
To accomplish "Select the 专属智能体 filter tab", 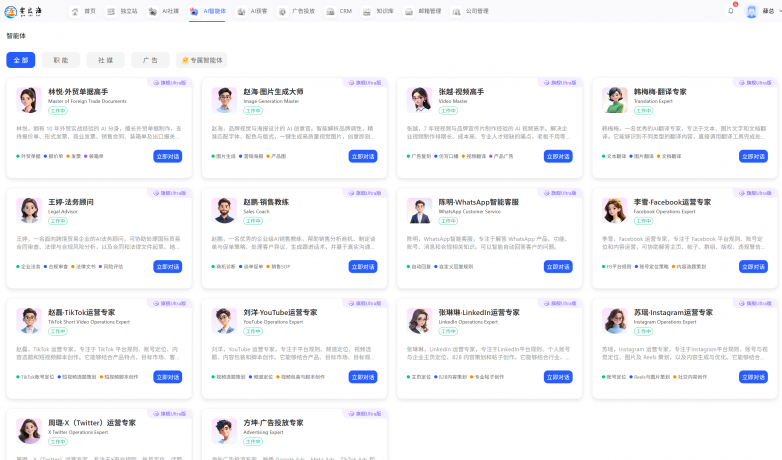I will pos(201,60).
